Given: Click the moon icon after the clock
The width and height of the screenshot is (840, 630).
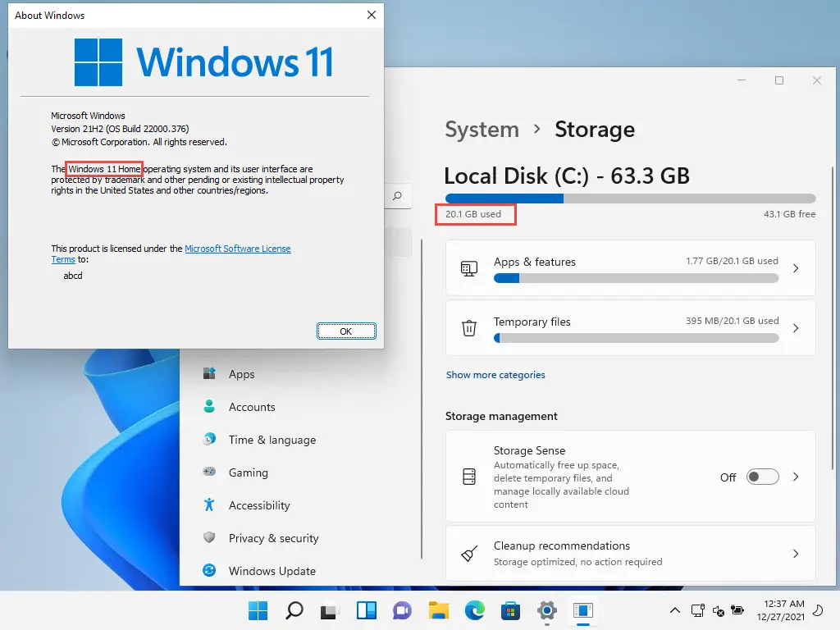Looking at the screenshot, I should 818,610.
